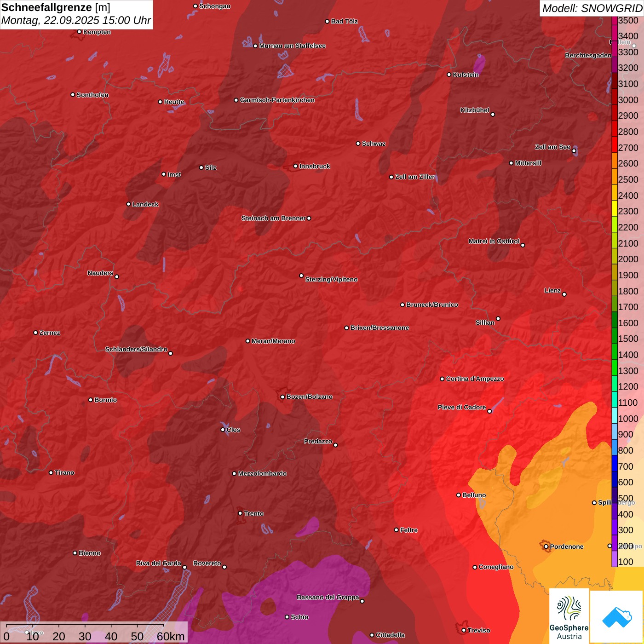644x644 pixels.
Task: Click the 'Pordenone' city label
Action: [x=567, y=547]
